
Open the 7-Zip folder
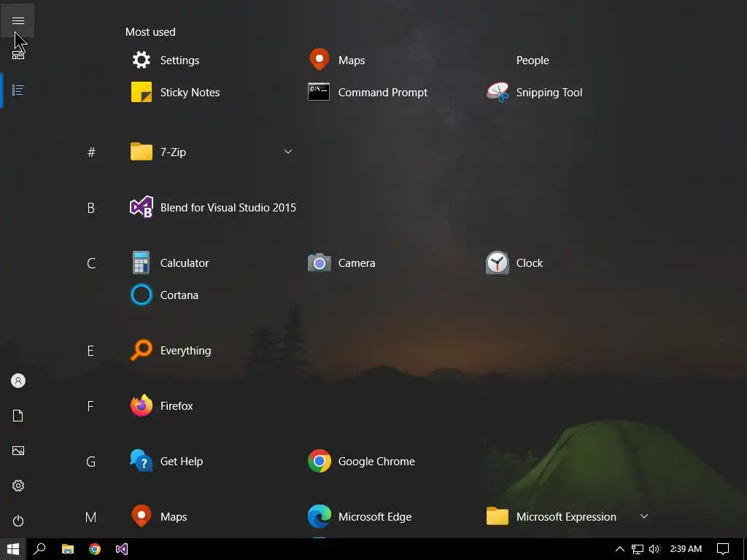pyautogui.click(x=158, y=152)
